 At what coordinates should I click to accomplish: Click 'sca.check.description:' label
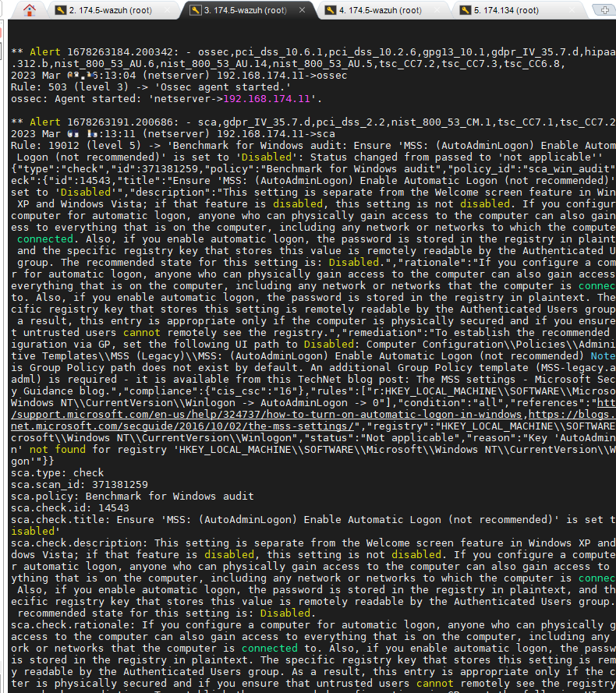coord(80,543)
